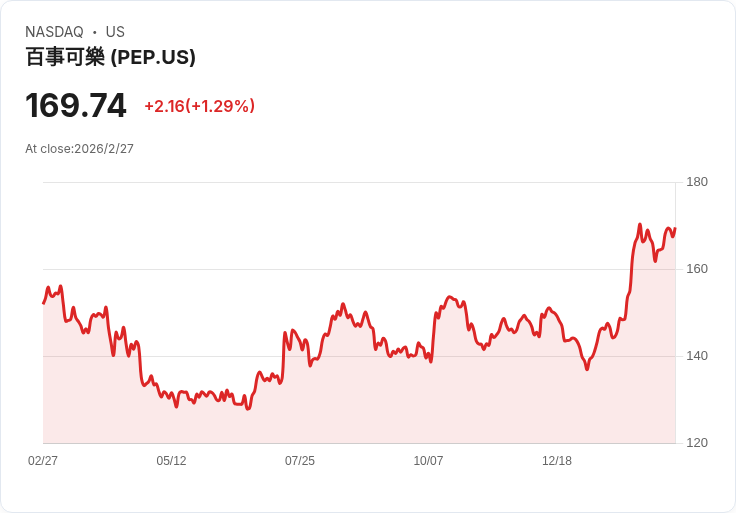Click the 05/12 date on x-axis
This screenshot has width=736, height=513.
(x=171, y=461)
